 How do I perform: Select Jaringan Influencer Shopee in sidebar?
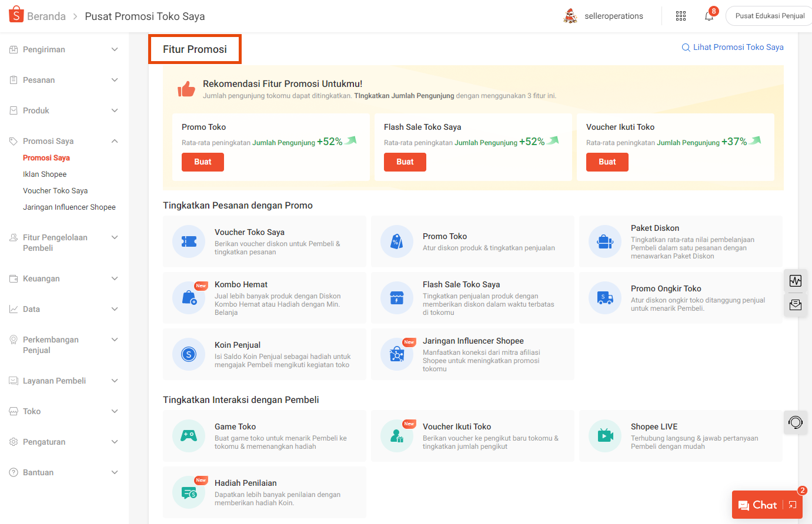[x=69, y=207]
